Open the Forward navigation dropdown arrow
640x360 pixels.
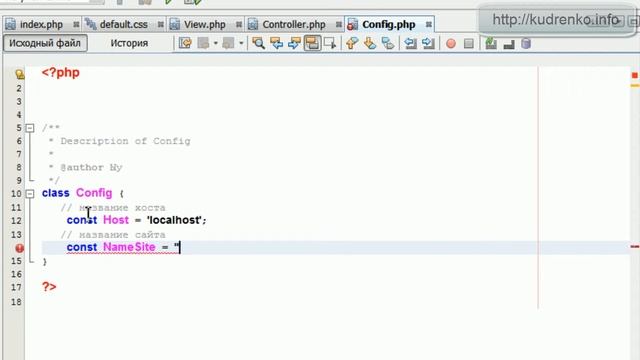point(241,43)
